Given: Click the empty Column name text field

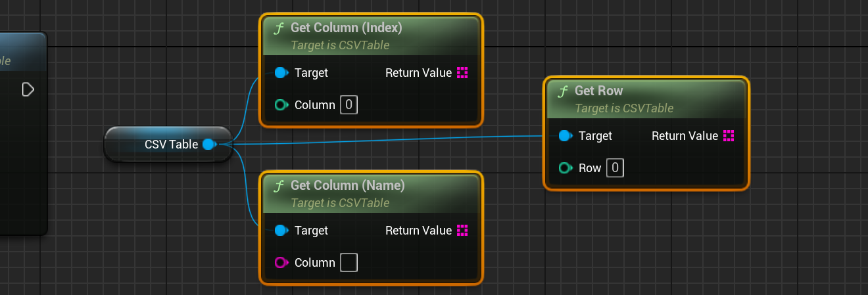Looking at the screenshot, I should pyautogui.click(x=349, y=263).
